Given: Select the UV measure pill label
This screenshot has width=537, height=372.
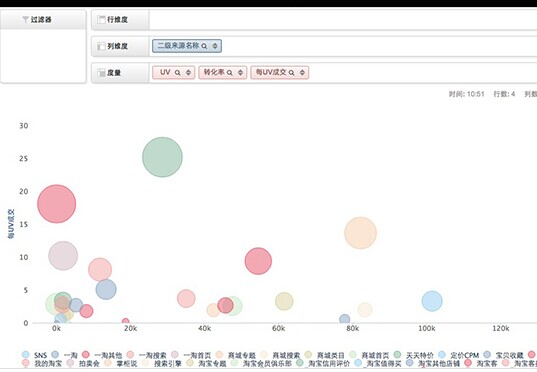Looking at the screenshot, I should coord(165,72).
